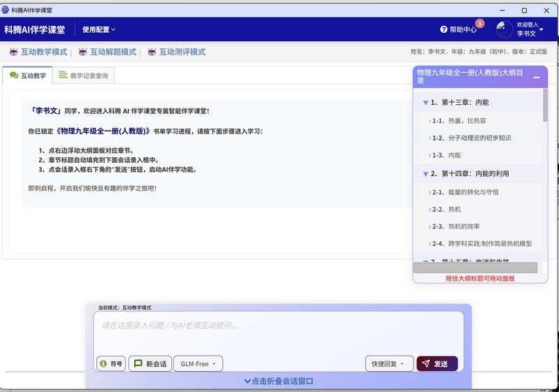This screenshot has height=392, width=559.
Task: Open 帮助中心 via question mark icon
Action: click(444, 29)
